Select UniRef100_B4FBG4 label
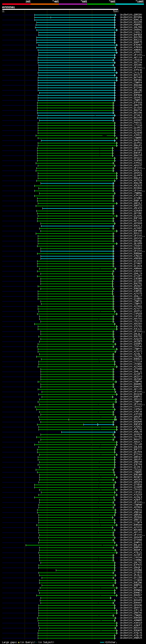 click(131, 35)
